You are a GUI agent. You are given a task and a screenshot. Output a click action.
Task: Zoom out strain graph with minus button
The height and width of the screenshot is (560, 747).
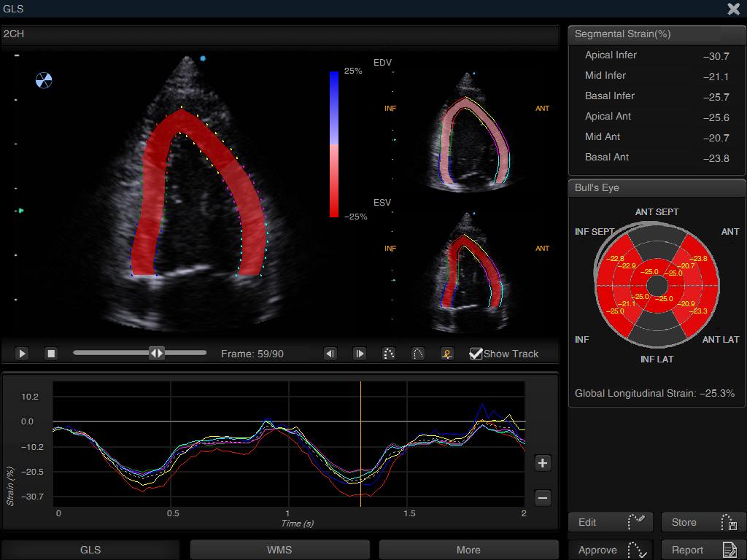tap(543, 498)
